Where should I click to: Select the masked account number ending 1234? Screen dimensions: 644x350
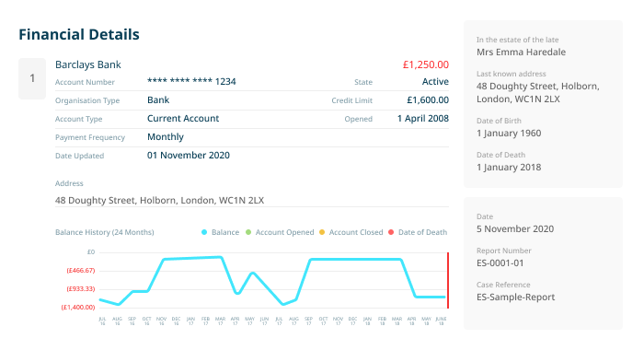coord(191,81)
